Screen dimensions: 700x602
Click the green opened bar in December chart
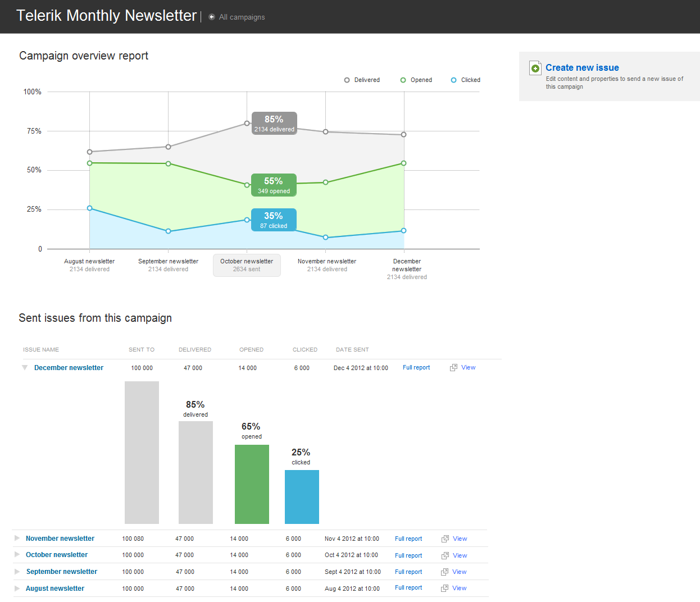(252, 484)
